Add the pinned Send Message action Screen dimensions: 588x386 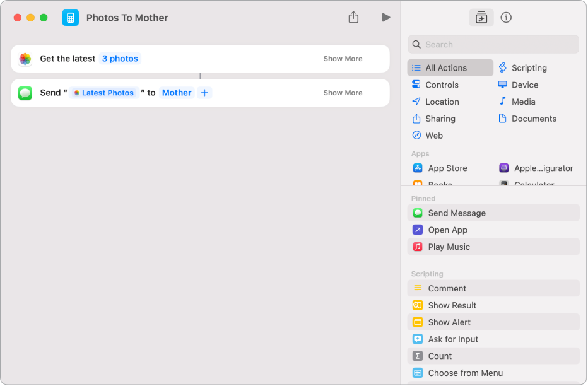click(493, 213)
